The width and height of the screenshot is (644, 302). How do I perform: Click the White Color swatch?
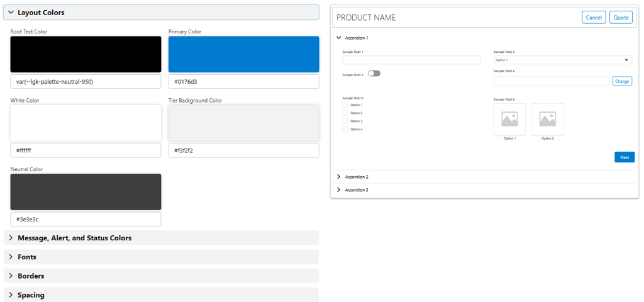[x=86, y=123]
